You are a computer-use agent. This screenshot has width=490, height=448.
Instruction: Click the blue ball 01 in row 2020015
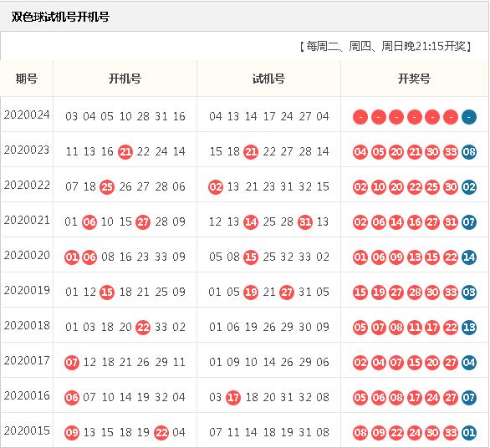pos(469,433)
